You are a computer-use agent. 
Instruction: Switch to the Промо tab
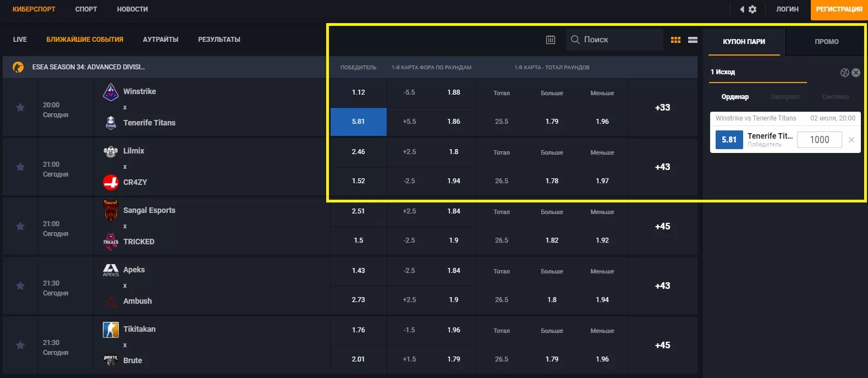[x=826, y=42]
